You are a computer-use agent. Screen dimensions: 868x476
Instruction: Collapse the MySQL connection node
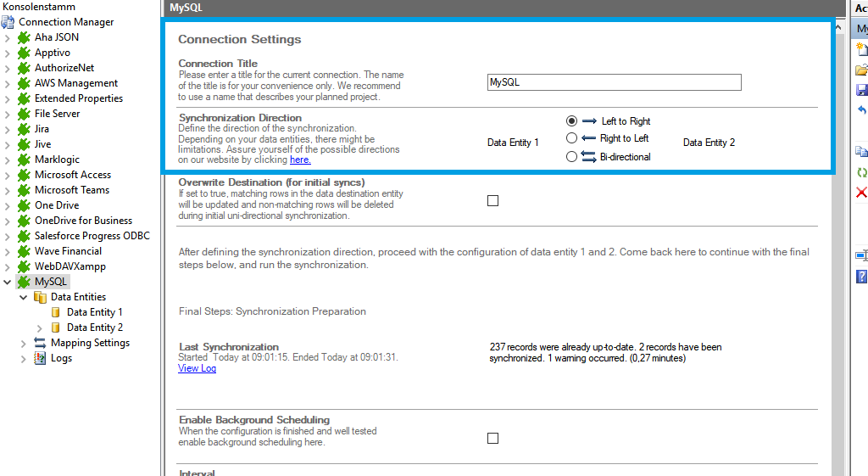tap(8, 282)
